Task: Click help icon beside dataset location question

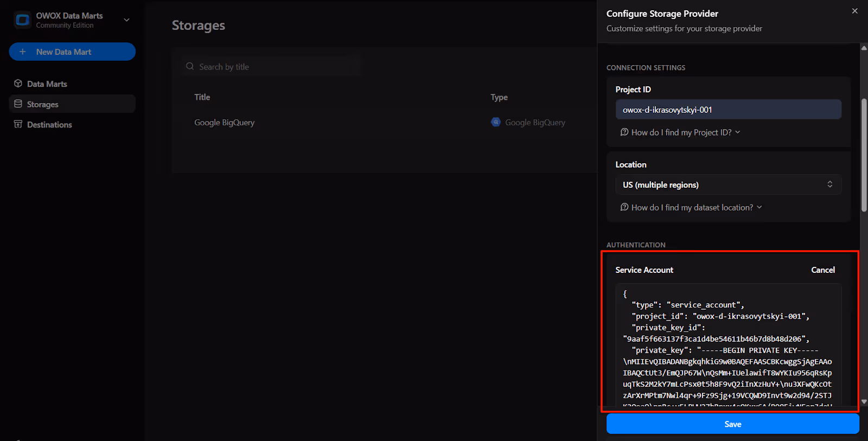Action: coord(624,207)
